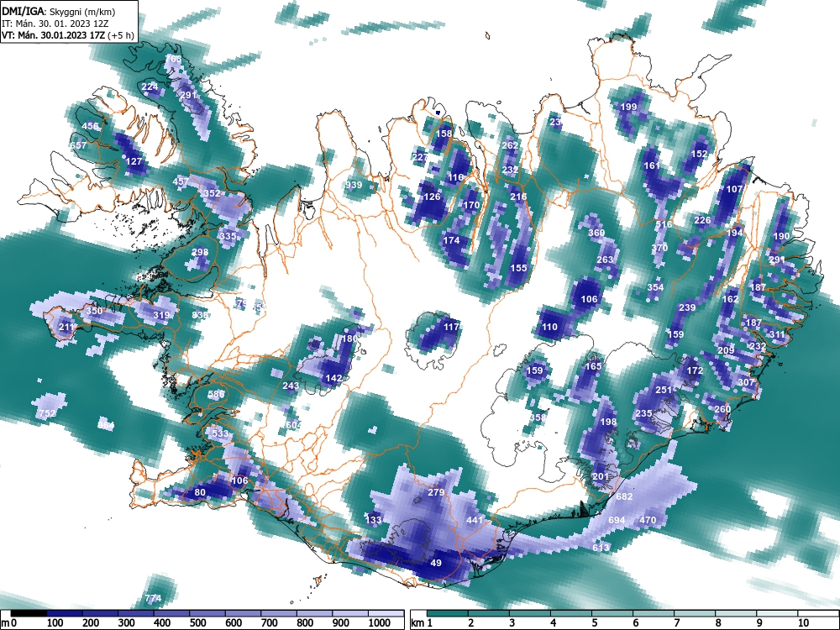840x630 pixels.
Task: Click the 350 label on Snæfellsnes
Action: [94, 312]
